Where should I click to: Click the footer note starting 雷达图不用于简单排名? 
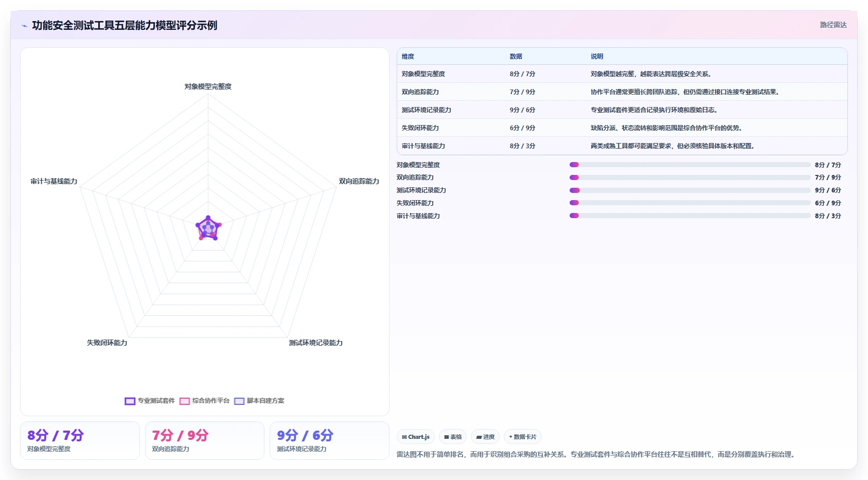(x=597, y=454)
